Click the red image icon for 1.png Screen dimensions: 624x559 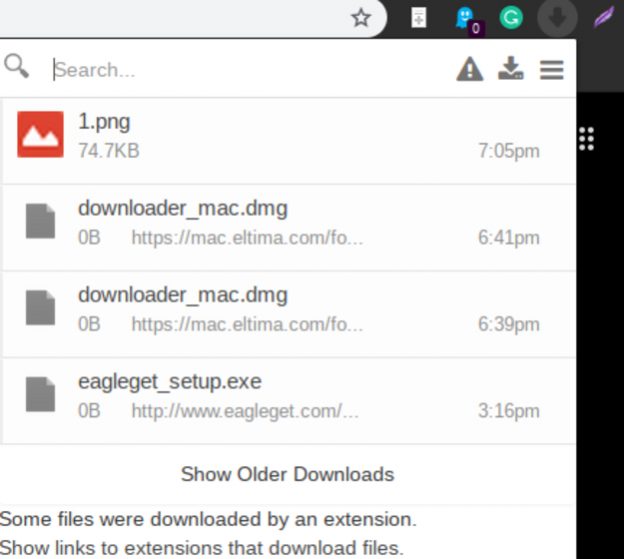pos(40,134)
